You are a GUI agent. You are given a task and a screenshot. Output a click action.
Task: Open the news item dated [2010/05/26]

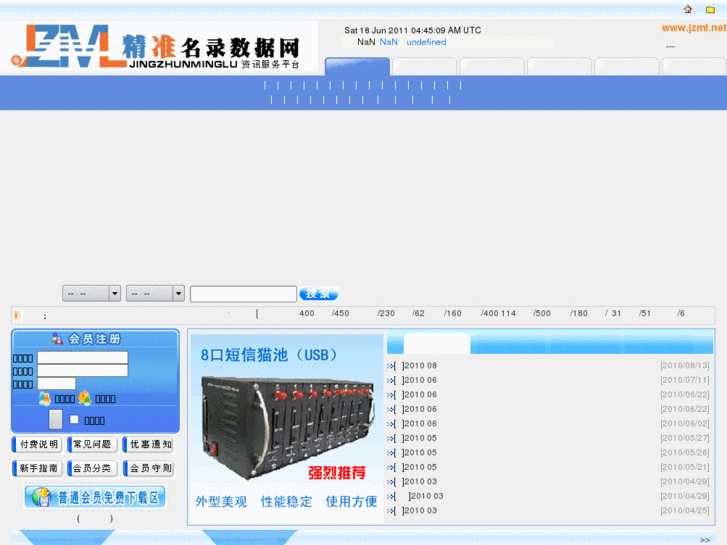[548, 453]
